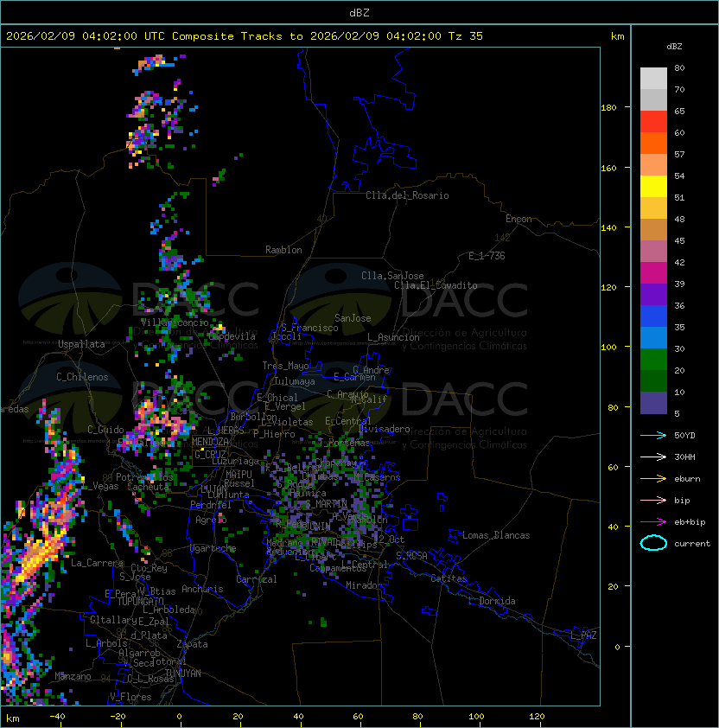719x728 pixels.
Task: Click the 'La_Carrera' map label
Action: tap(97, 563)
